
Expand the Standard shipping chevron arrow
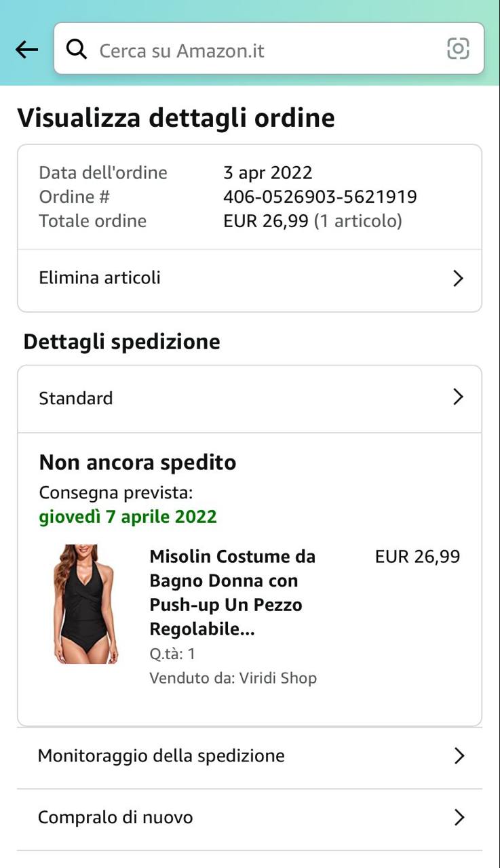[458, 397]
